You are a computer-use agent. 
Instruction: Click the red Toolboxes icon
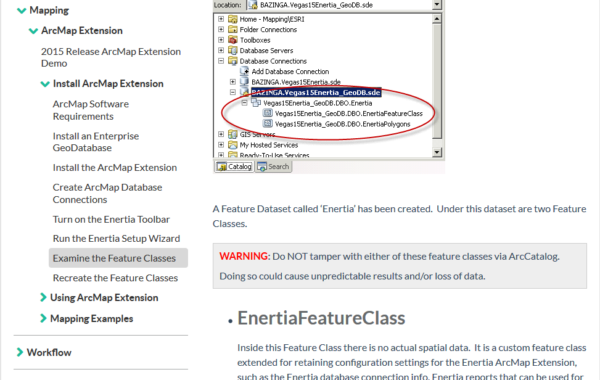coord(232,39)
